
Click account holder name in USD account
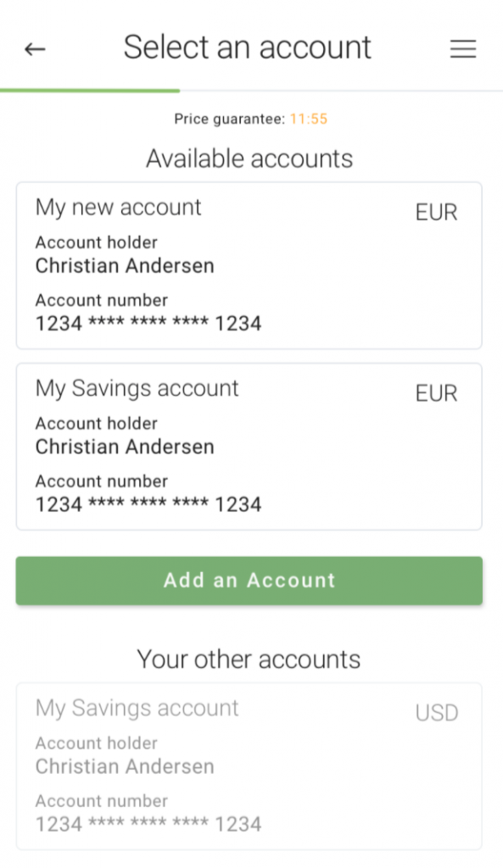pos(125,766)
